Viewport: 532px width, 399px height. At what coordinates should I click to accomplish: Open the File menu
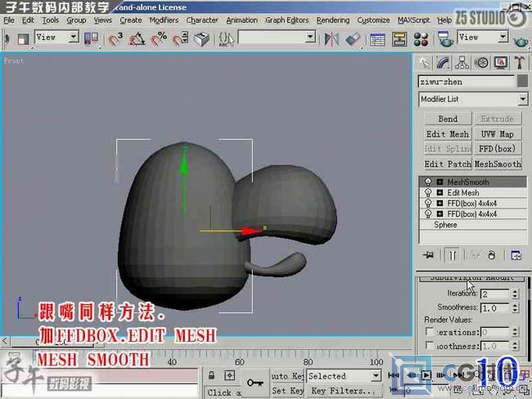(x=9, y=20)
